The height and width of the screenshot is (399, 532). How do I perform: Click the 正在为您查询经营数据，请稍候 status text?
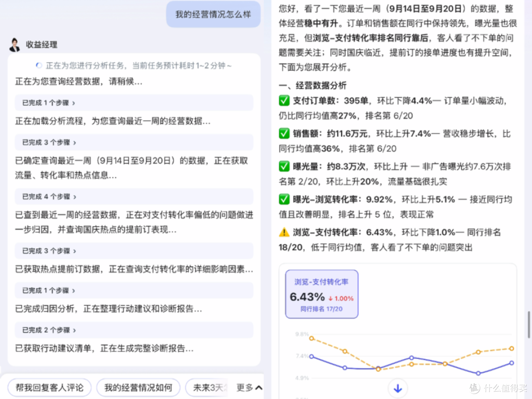pos(79,81)
